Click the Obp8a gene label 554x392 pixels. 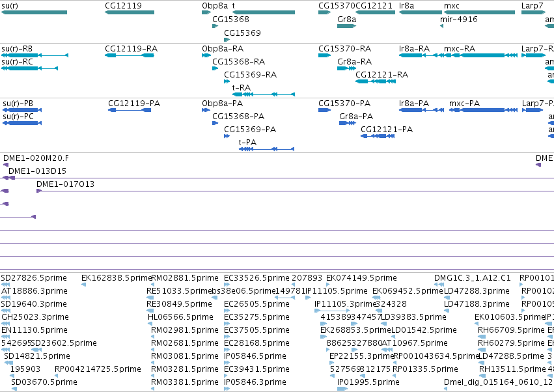click(x=215, y=6)
